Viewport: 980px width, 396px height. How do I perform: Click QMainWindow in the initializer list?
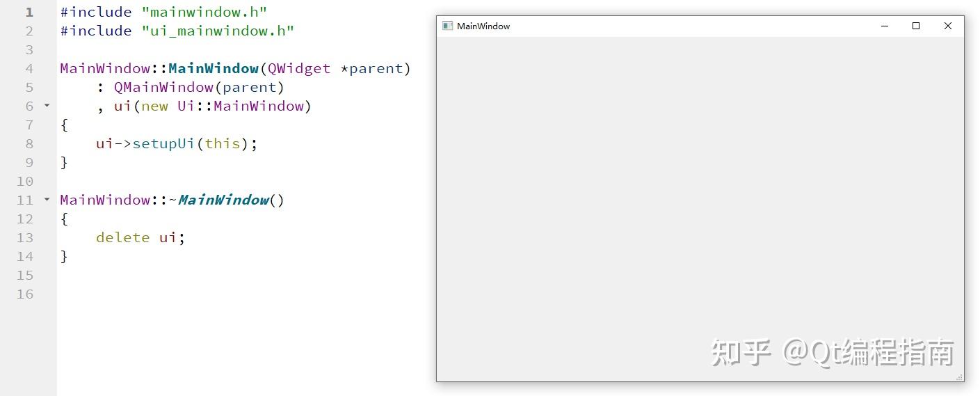(163, 87)
